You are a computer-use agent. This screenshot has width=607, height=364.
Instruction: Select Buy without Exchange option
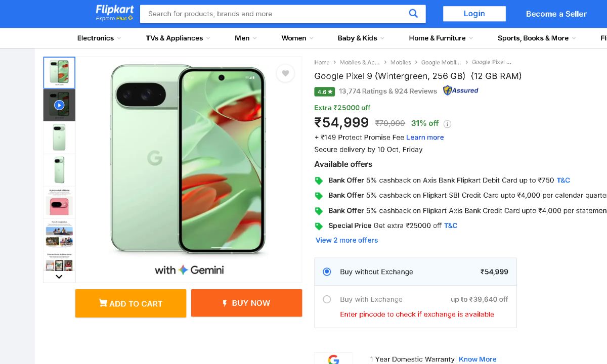[327, 272]
